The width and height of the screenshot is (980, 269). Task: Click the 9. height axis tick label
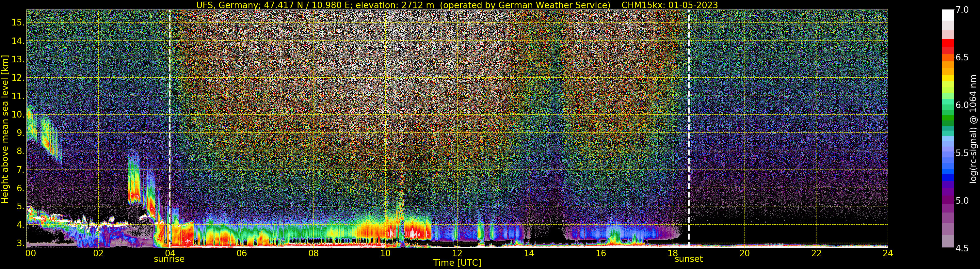(21, 133)
